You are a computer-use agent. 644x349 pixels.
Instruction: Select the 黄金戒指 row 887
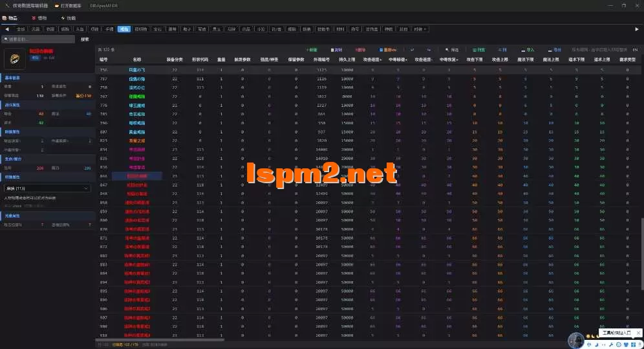[x=369, y=131]
